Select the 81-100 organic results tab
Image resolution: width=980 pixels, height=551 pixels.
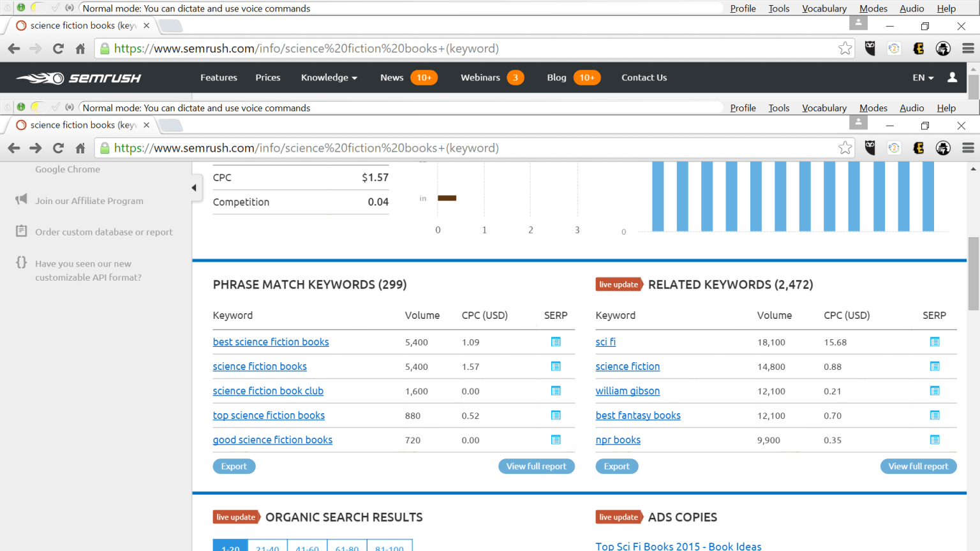point(389,546)
